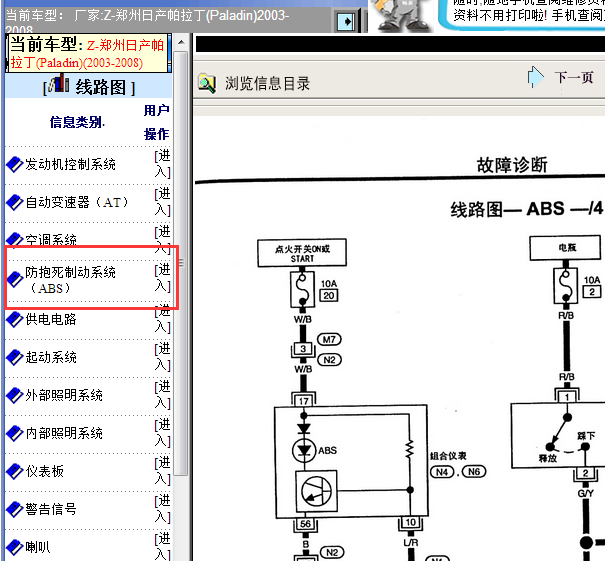Click the book icon beside 发动机控制系统
Image resolution: width=605 pixels, height=561 pixels.
[x=15, y=165]
